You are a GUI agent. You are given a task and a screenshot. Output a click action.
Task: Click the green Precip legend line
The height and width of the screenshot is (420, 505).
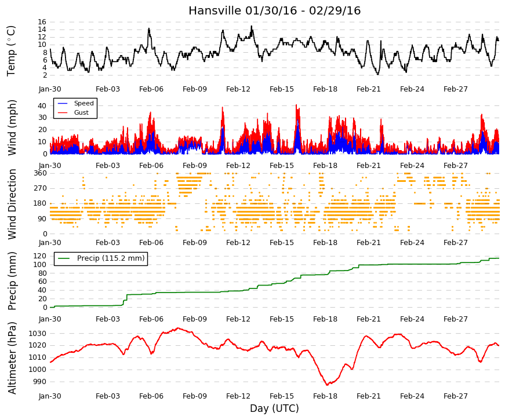click(x=64, y=258)
